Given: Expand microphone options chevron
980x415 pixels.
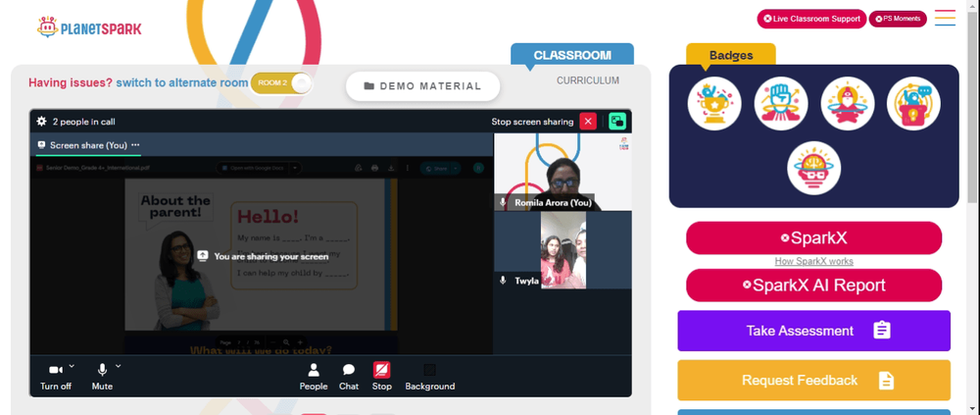Looking at the screenshot, I should [119, 366].
